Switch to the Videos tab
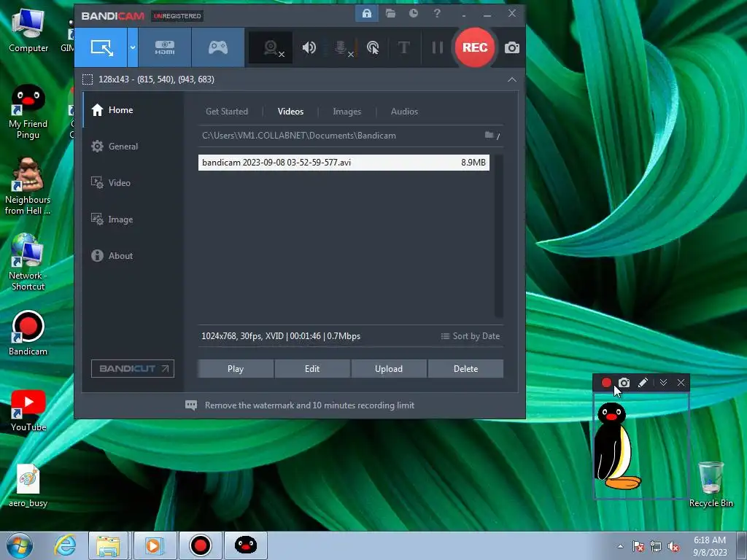This screenshot has width=747, height=560. pos(290,112)
